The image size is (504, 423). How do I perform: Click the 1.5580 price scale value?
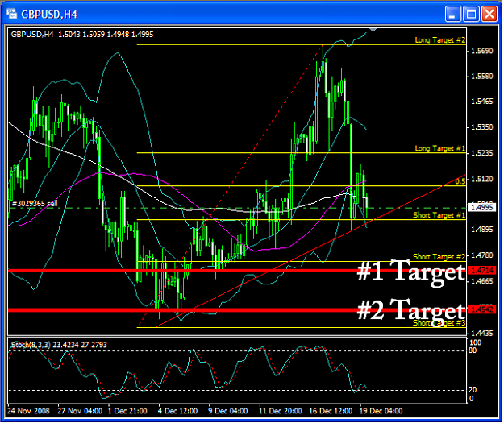coord(481,77)
